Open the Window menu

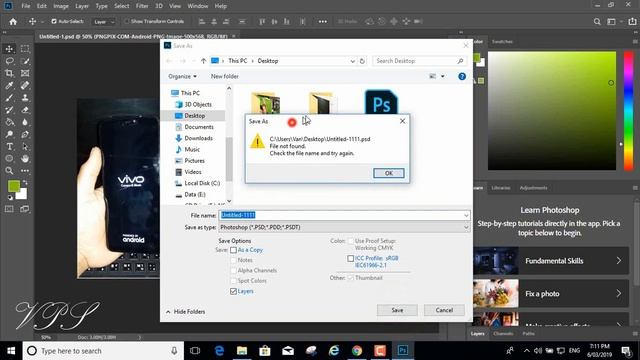(198, 6)
